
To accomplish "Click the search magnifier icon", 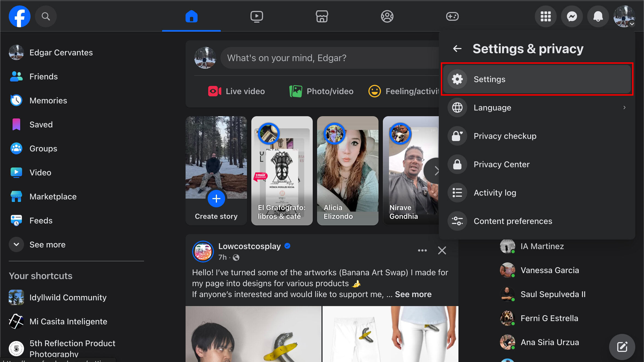I will click(46, 16).
